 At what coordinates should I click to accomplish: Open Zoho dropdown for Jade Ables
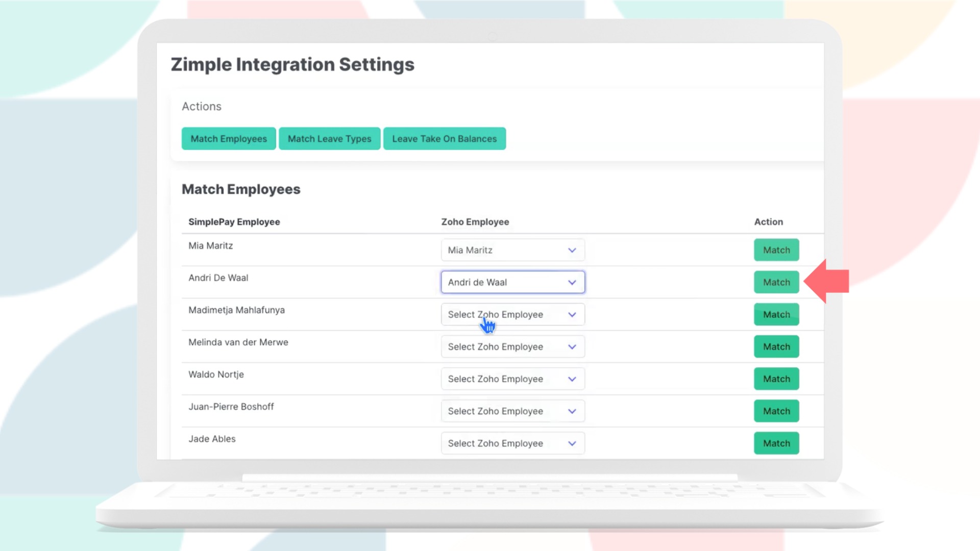point(512,443)
